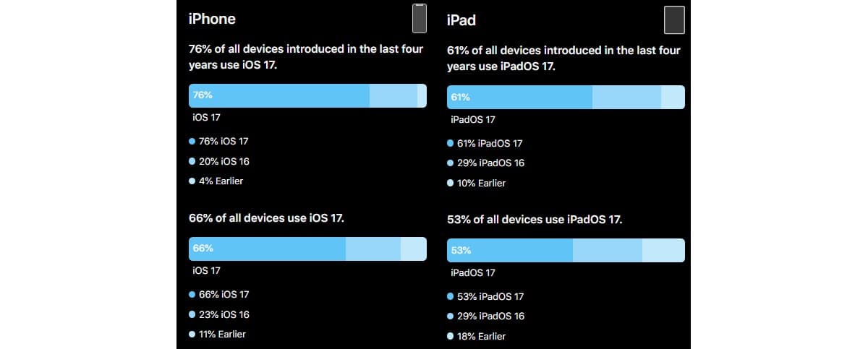Image resolution: width=868 pixels, height=349 pixels.
Task: Click the 66% iOS 17 bar segment
Action: 267,249
